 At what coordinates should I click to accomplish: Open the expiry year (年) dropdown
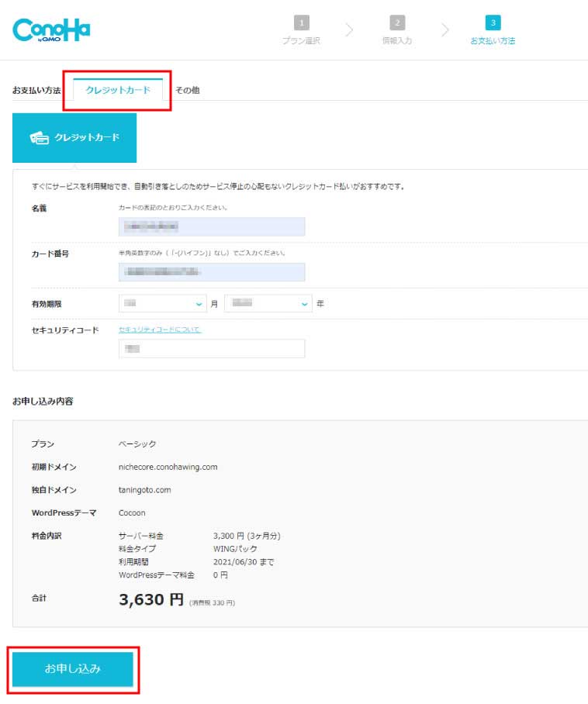coord(268,304)
